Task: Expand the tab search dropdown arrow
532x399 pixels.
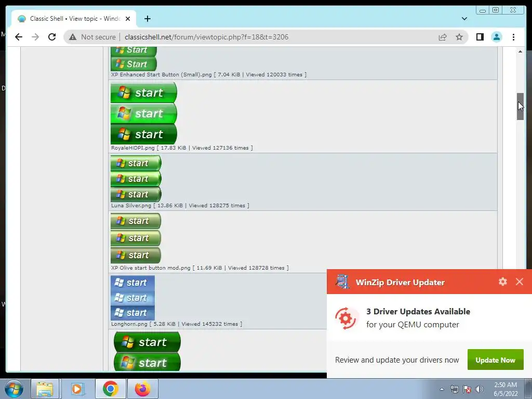Action: [x=464, y=19]
